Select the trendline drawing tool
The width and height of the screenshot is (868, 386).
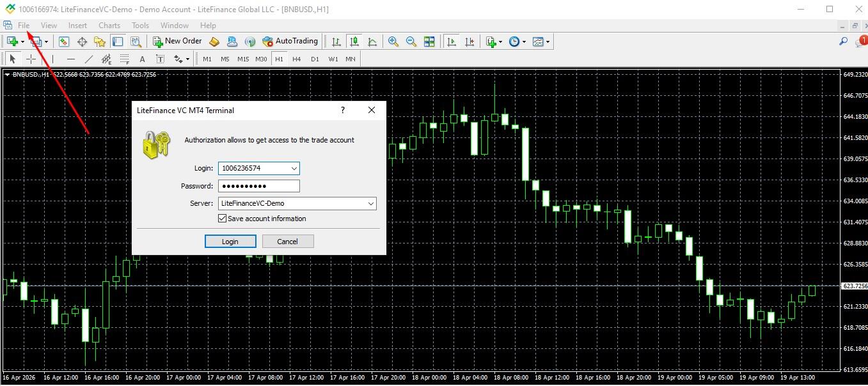(89, 59)
